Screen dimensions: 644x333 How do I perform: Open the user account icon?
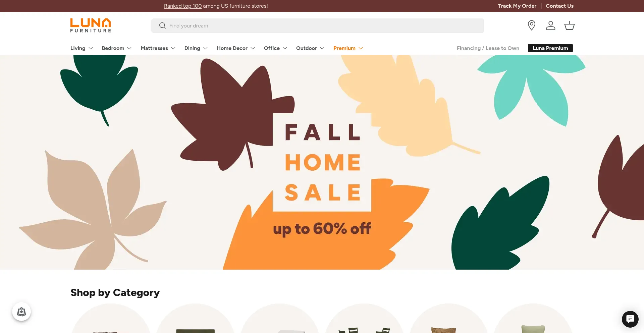pyautogui.click(x=550, y=25)
